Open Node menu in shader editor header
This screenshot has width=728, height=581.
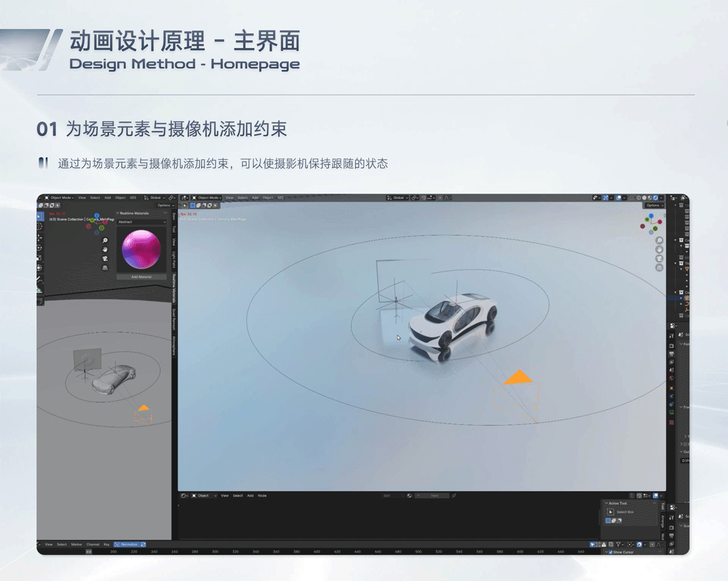(262, 496)
